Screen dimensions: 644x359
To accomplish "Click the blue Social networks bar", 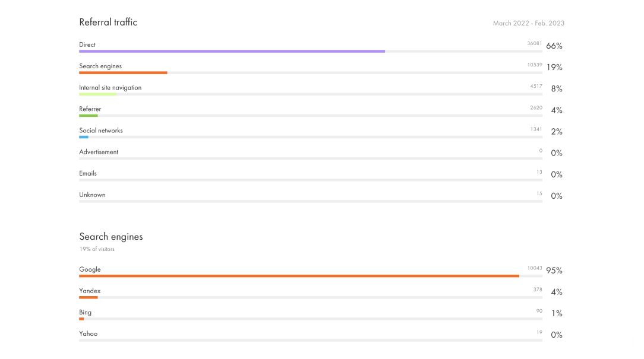I will [x=84, y=137].
